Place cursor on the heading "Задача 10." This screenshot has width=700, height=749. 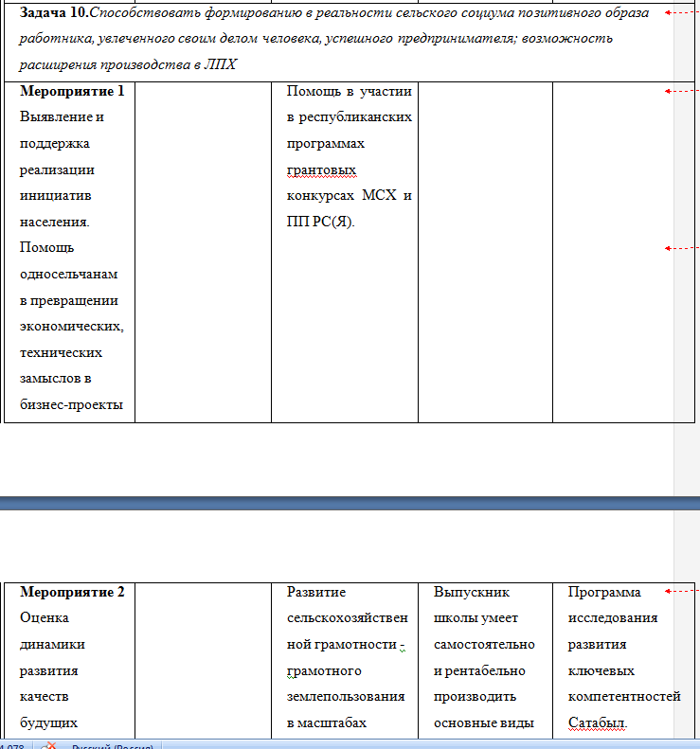tap(54, 12)
